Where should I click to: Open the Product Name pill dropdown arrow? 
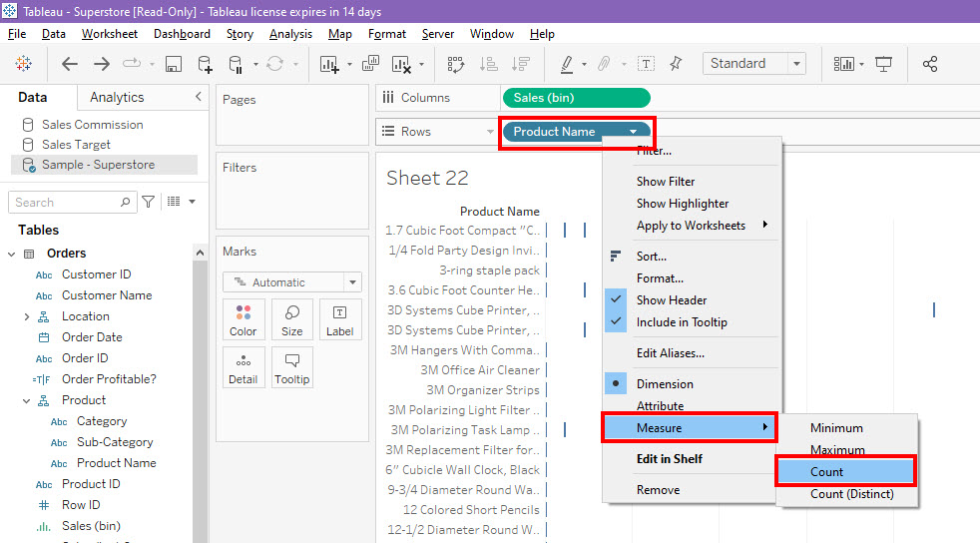[x=633, y=132]
